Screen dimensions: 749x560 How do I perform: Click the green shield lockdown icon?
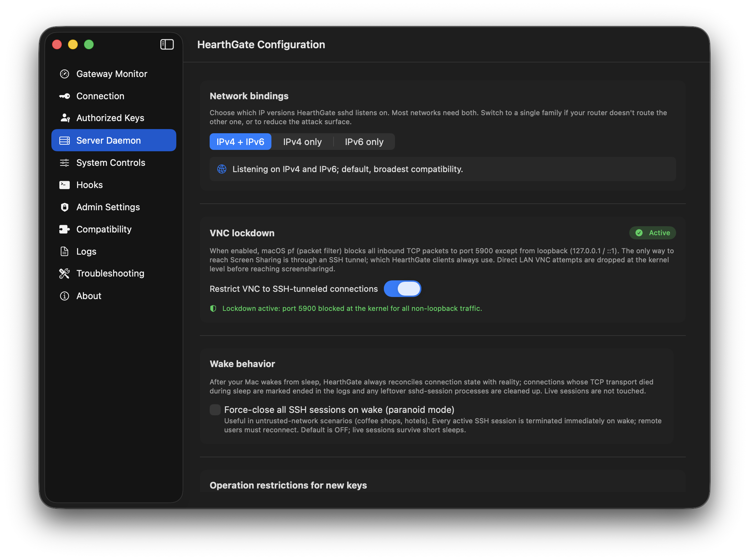[x=213, y=308]
